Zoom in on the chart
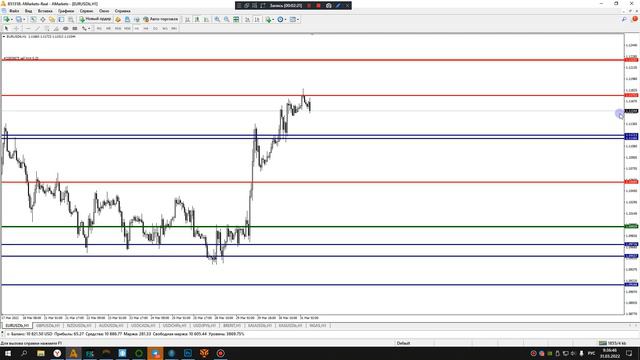The height and width of the screenshot is (360, 640). click(x=217, y=19)
